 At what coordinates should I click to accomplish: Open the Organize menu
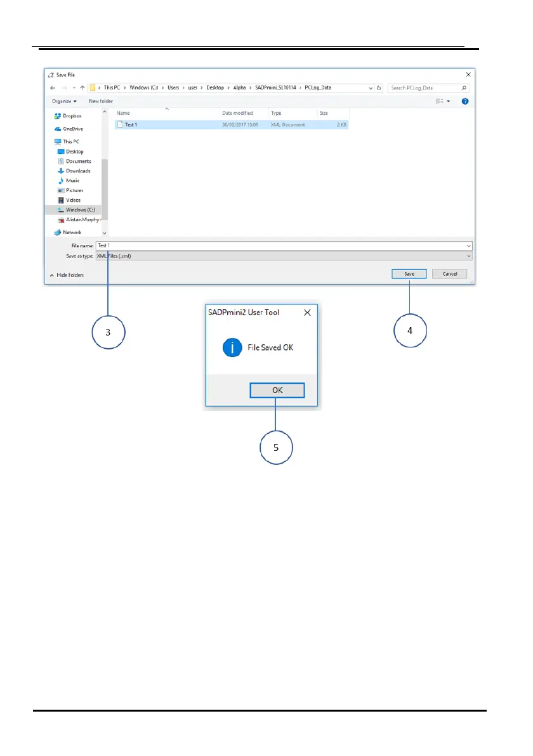coord(64,101)
